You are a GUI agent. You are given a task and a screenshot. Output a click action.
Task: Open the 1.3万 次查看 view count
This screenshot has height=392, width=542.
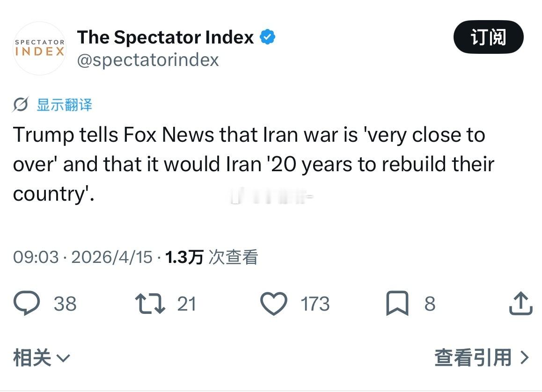pos(212,257)
